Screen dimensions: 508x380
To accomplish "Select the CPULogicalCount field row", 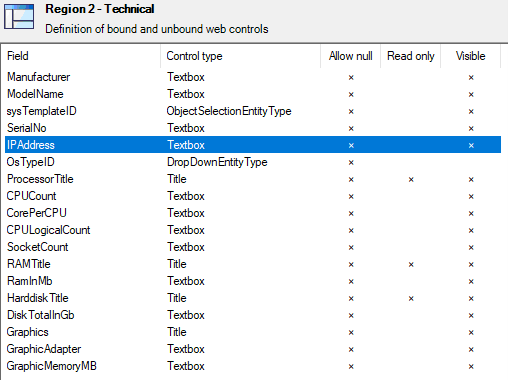I will pos(253,230).
